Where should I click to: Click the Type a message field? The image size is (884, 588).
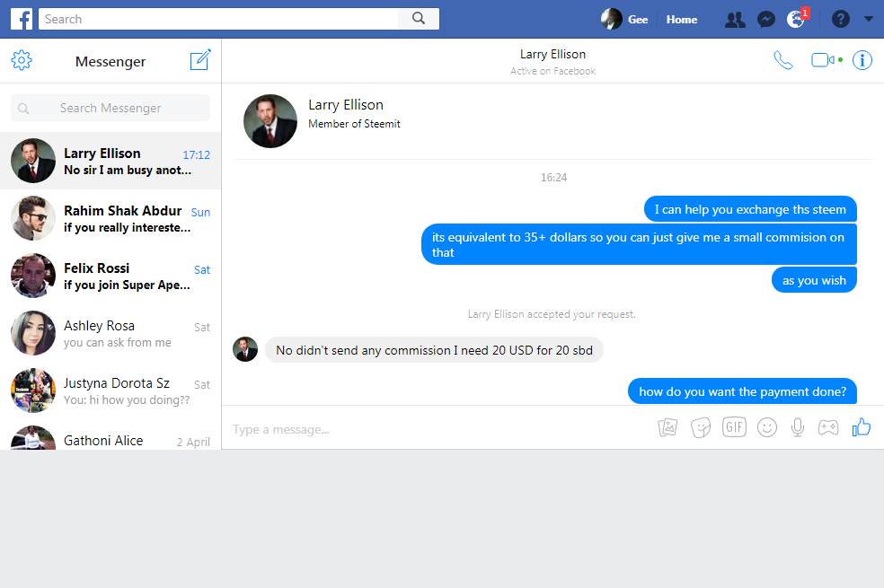click(439, 429)
